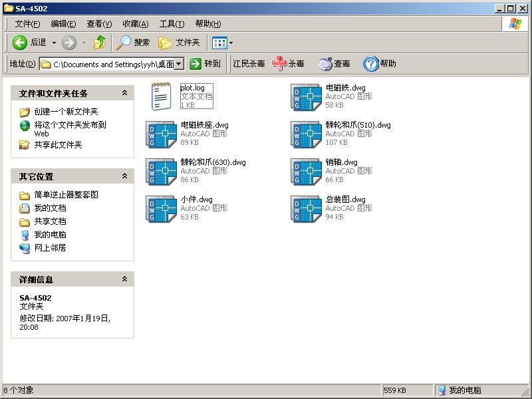Click the SA-4502 title bar folder icon
The height and width of the screenshot is (399, 532).
(9, 9)
